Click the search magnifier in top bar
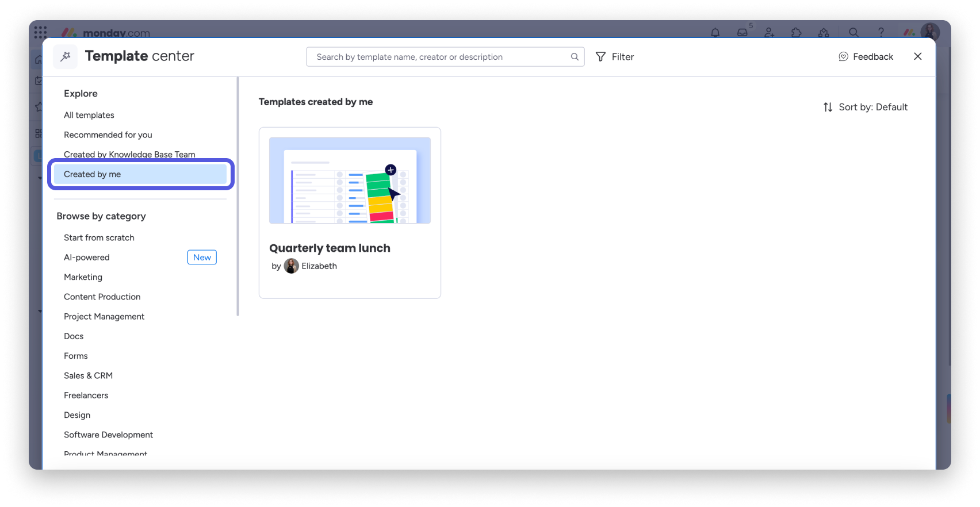The height and width of the screenshot is (507, 980). pyautogui.click(x=853, y=33)
